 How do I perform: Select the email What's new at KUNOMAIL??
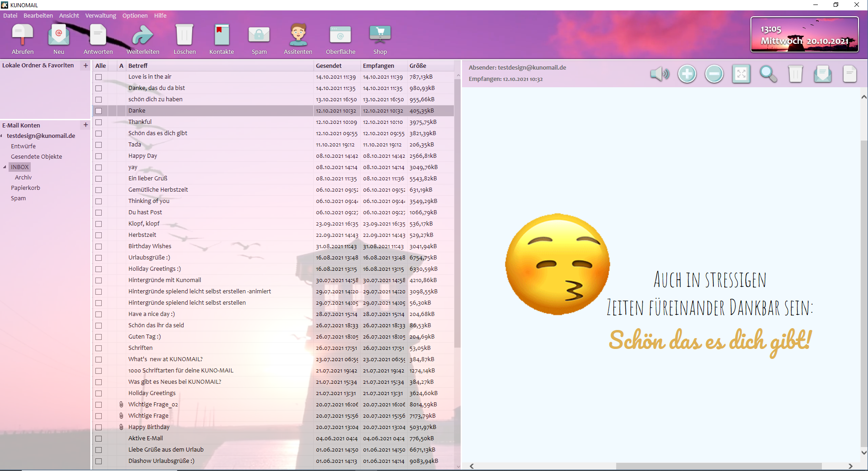pos(274,359)
